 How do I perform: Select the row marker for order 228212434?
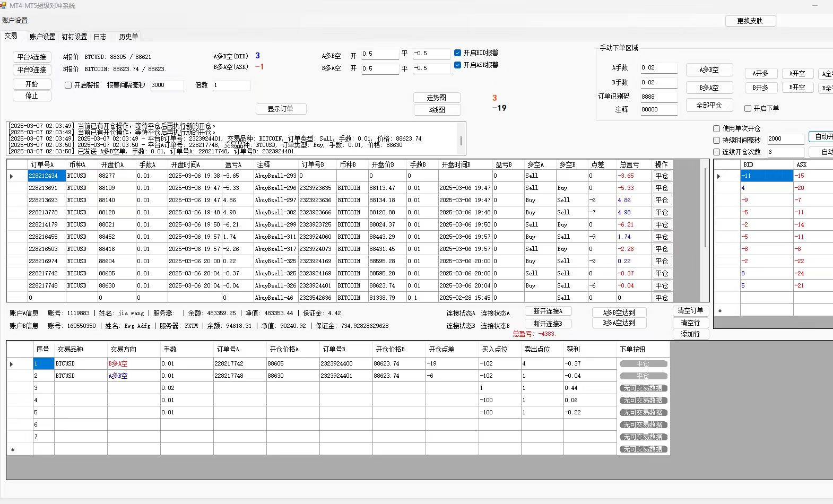point(12,176)
